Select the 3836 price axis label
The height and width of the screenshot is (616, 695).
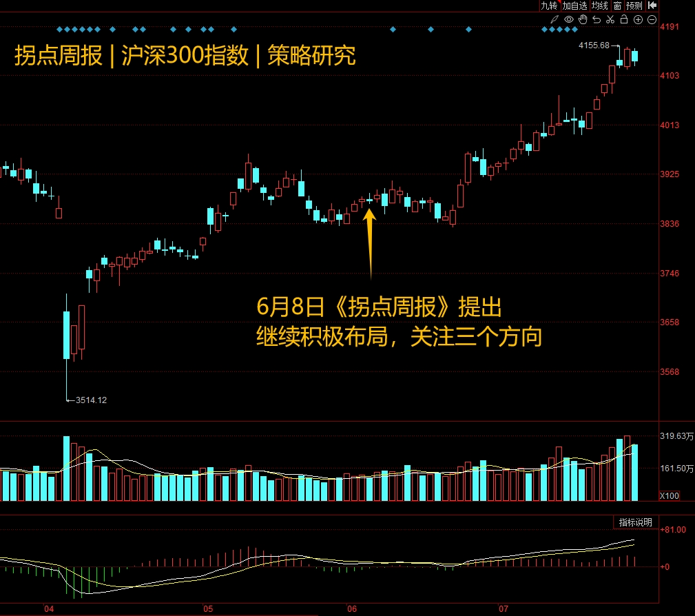(x=670, y=223)
